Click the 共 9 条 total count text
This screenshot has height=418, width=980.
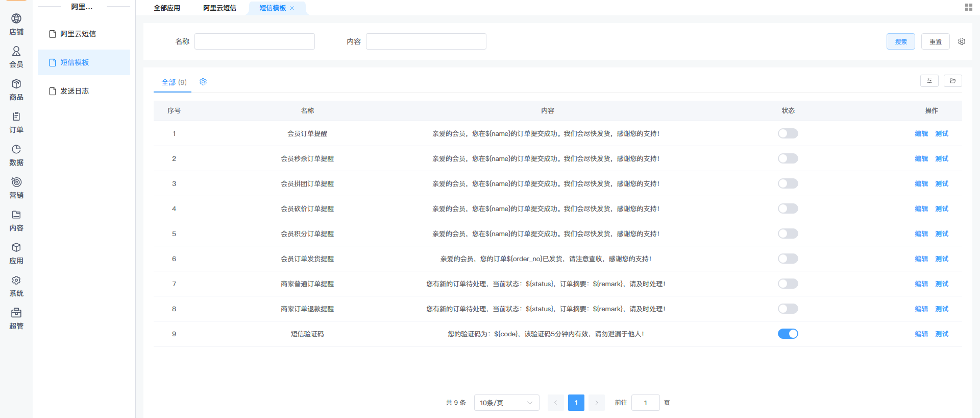456,403
